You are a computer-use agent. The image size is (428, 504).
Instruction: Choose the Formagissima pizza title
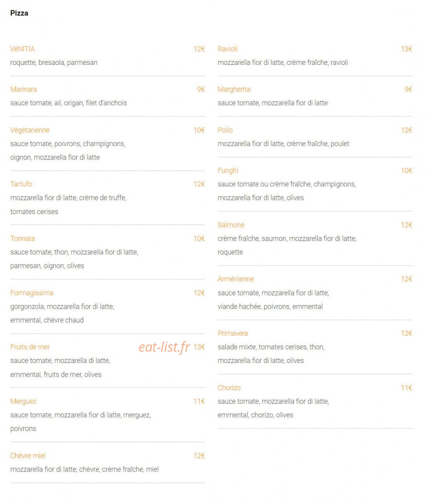tap(32, 293)
